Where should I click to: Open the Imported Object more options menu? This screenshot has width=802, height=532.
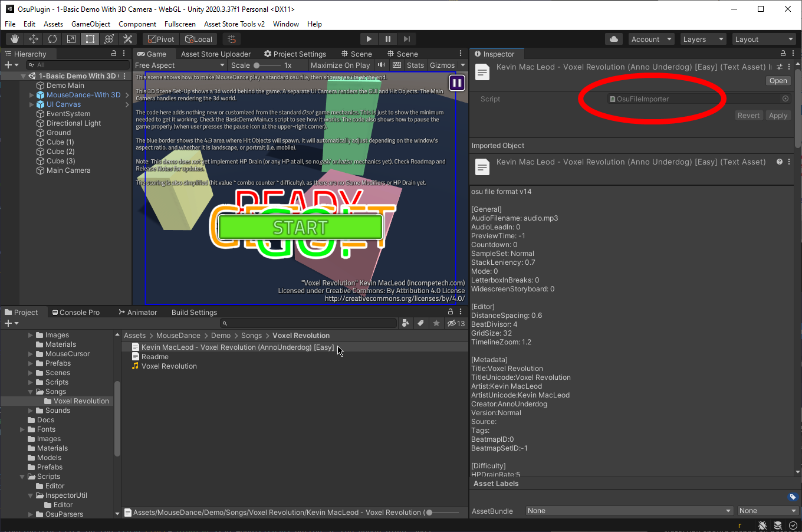click(789, 162)
